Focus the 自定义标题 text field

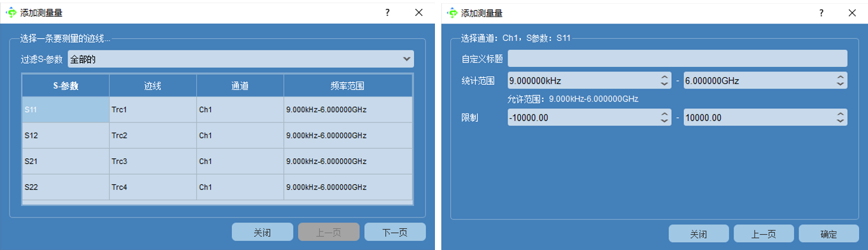[x=677, y=59]
